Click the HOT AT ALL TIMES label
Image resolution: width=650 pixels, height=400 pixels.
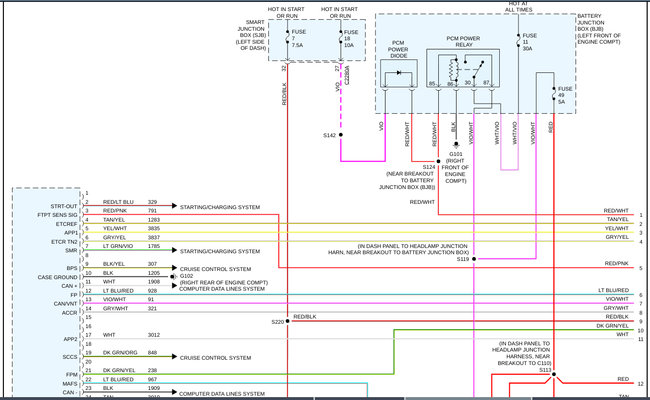pos(518,6)
